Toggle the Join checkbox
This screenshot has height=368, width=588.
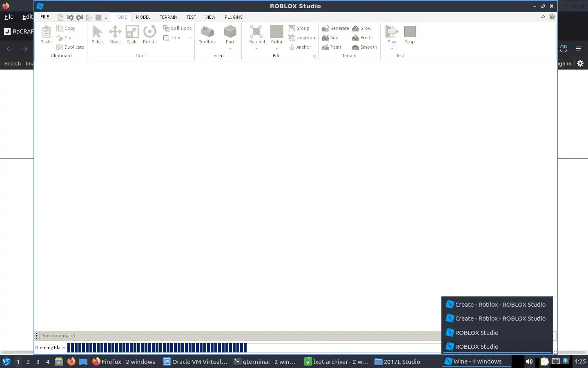(x=166, y=38)
